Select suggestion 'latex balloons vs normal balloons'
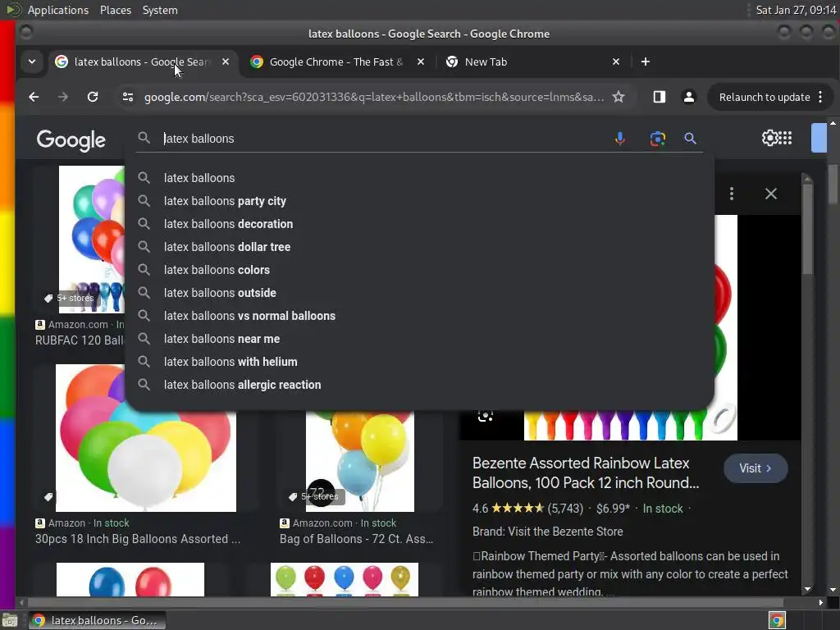This screenshot has height=630, width=840. point(419,316)
